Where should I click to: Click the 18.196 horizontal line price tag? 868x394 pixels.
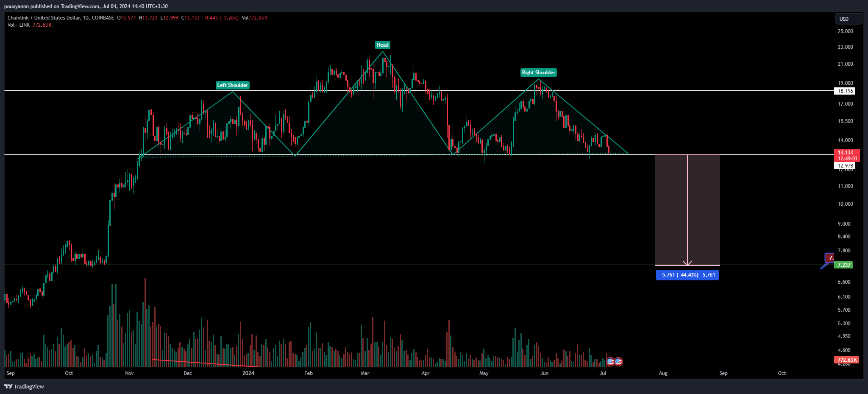845,91
